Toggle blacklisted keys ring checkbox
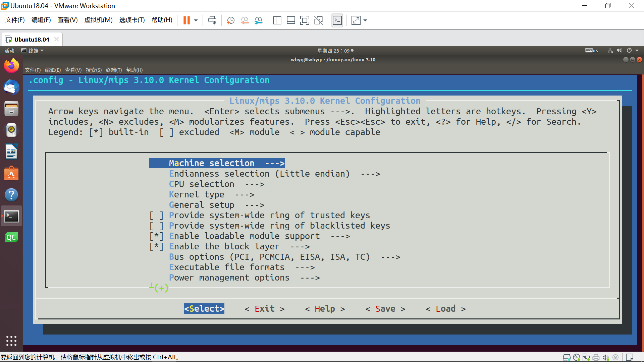The width and height of the screenshot is (644, 362). click(156, 226)
